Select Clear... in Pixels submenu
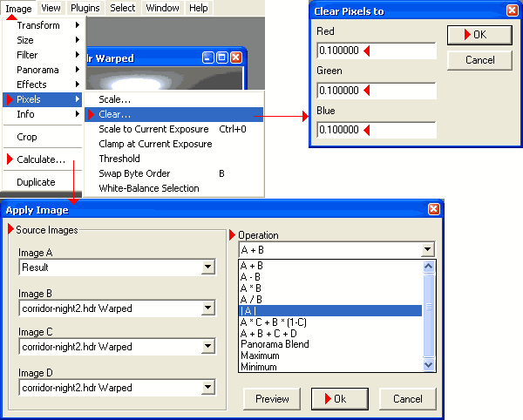This screenshot has width=523, height=420. pos(115,114)
